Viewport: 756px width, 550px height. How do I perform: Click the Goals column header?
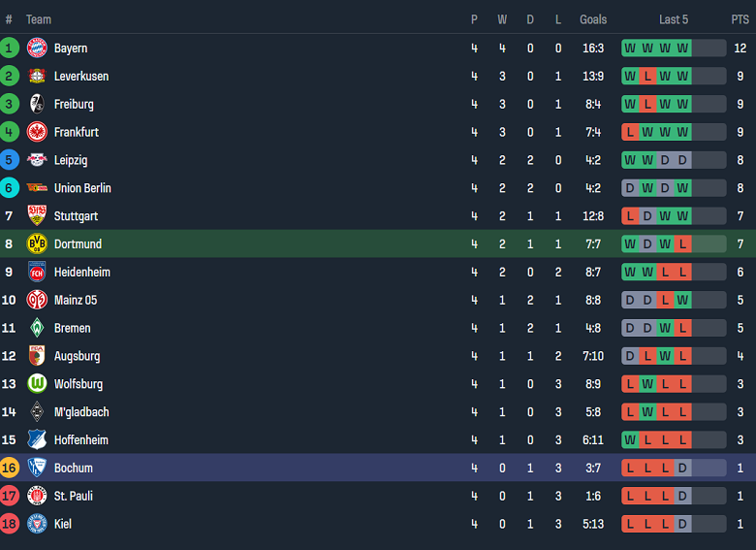(593, 19)
